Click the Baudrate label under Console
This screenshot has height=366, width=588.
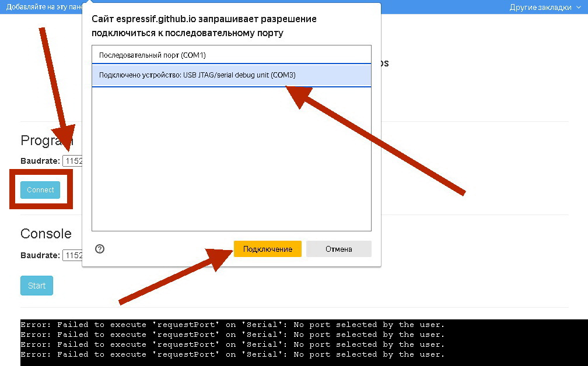point(40,255)
